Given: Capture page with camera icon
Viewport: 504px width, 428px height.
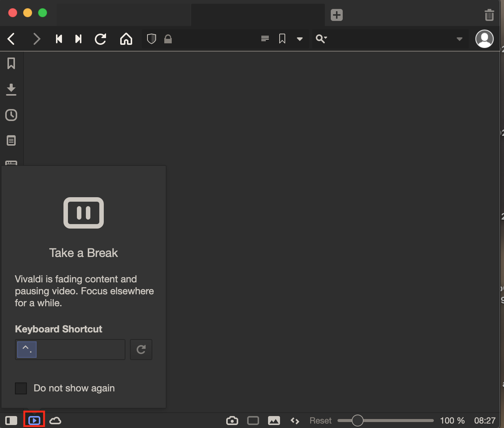Looking at the screenshot, I should click(232, 421).
